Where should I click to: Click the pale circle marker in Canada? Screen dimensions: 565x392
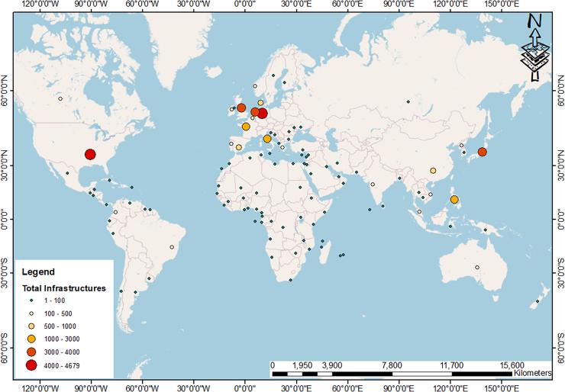pyautogui.click(x=60, y=98)
